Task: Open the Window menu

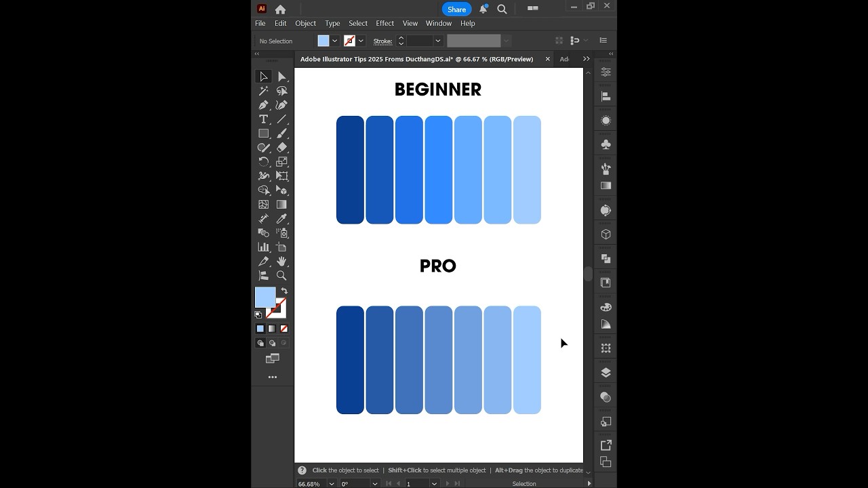Action: (x=439, y=23)
